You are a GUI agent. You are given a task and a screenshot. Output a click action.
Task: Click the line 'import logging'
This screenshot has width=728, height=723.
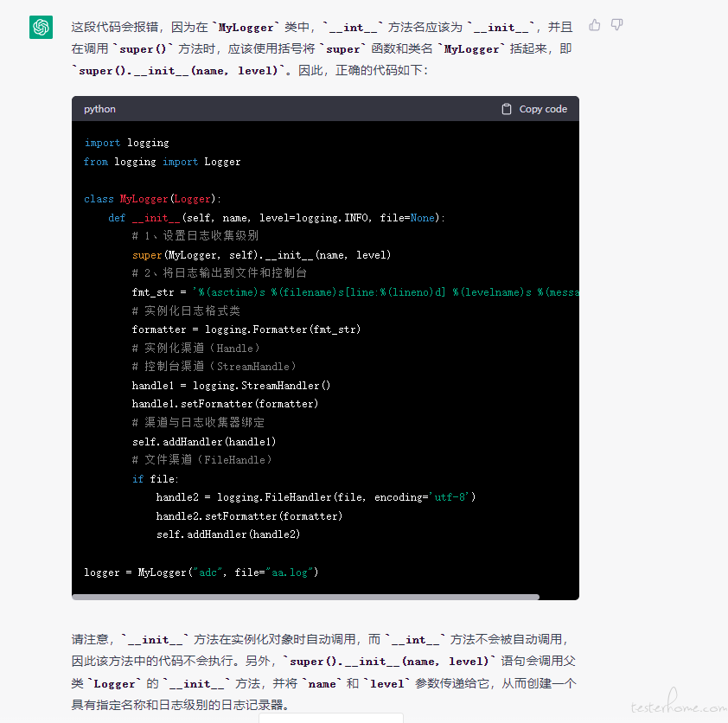[x=126, y=143]
